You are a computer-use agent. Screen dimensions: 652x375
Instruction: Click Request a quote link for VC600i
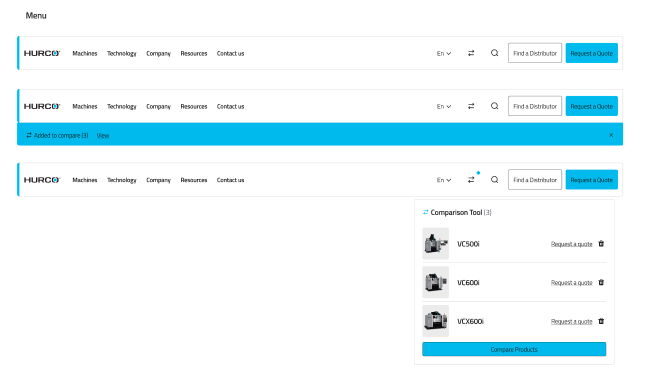click(x=571, y=283)
